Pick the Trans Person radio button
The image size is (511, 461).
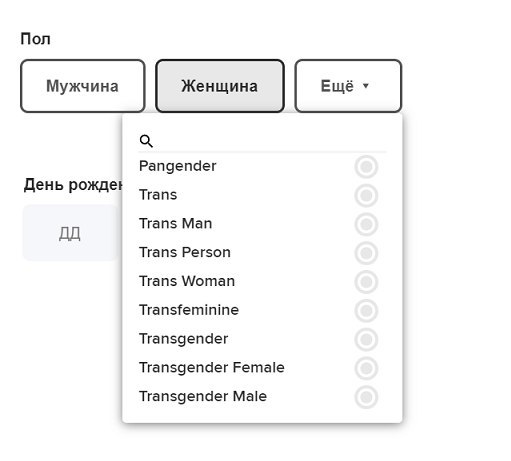pyautogui.click(x=366, y=253)
